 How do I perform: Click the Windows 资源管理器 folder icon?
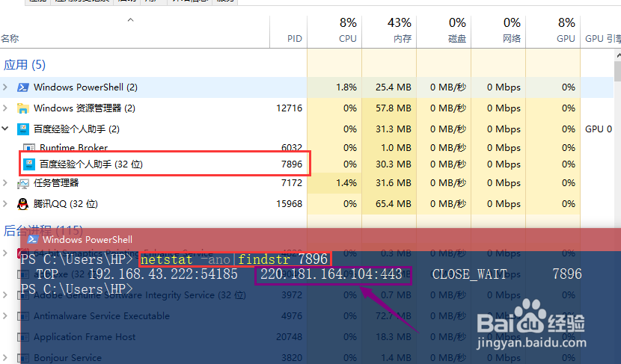tap(22, 108)
